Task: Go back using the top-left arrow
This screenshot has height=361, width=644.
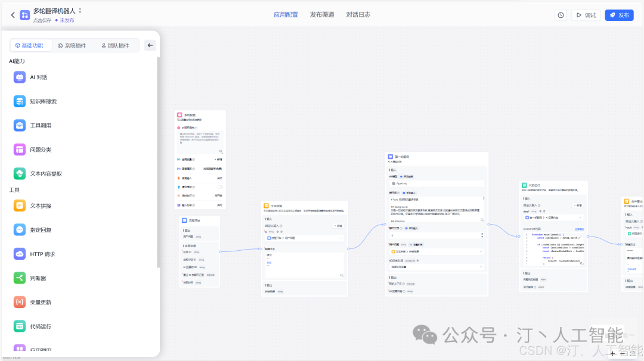Action: tap(13, 15)
